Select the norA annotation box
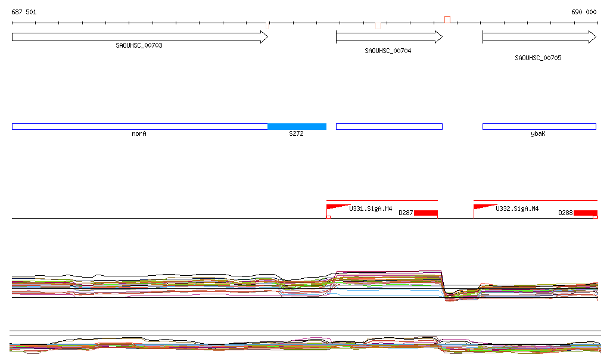The image size is (610, 364). coord(139,126)
